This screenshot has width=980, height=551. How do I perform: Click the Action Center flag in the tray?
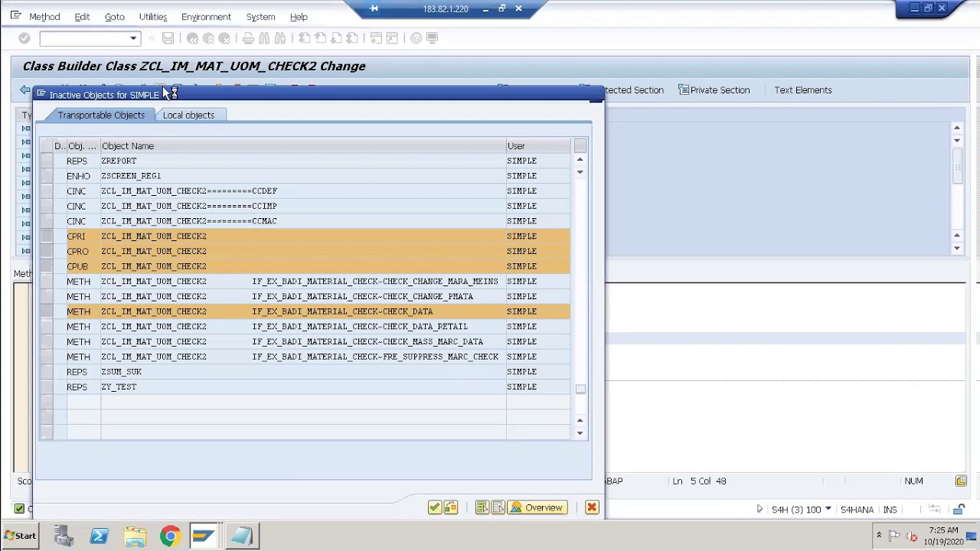(x=894, y=536)
